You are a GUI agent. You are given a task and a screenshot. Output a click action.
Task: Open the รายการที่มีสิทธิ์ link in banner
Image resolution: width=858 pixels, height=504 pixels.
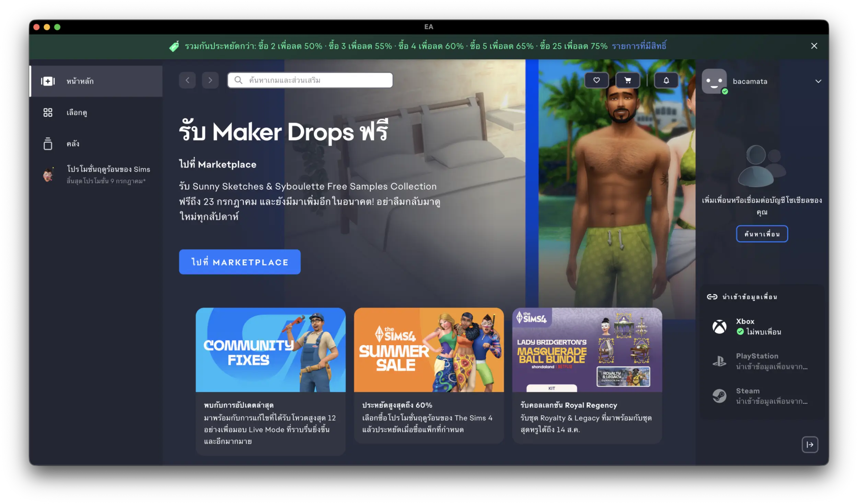click(x=639, y=46)
